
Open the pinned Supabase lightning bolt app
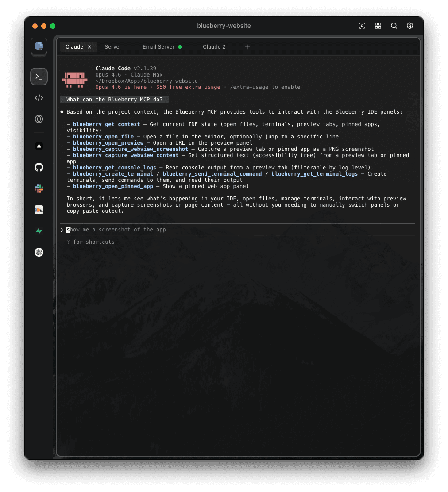(x=39, y=231)
